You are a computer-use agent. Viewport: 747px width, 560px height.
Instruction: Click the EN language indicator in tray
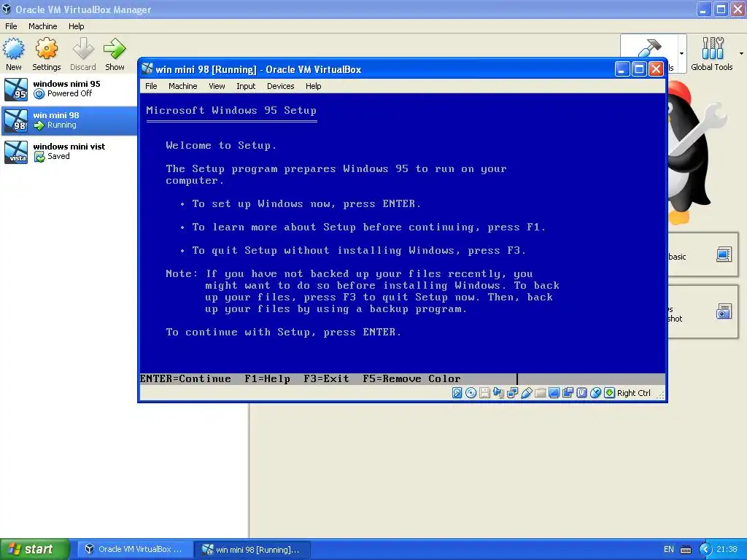tap(669, 550)
